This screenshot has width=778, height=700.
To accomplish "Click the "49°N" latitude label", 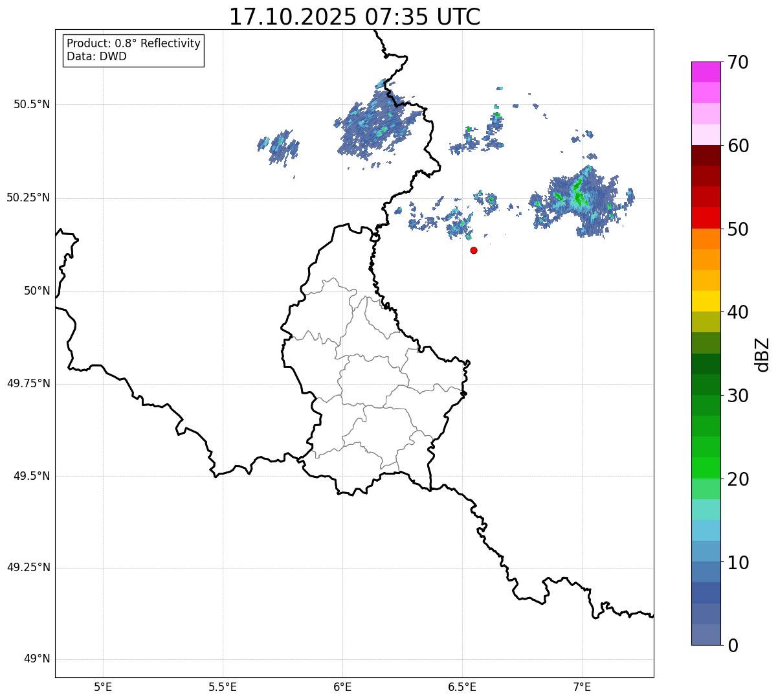I will pos(37,659).
